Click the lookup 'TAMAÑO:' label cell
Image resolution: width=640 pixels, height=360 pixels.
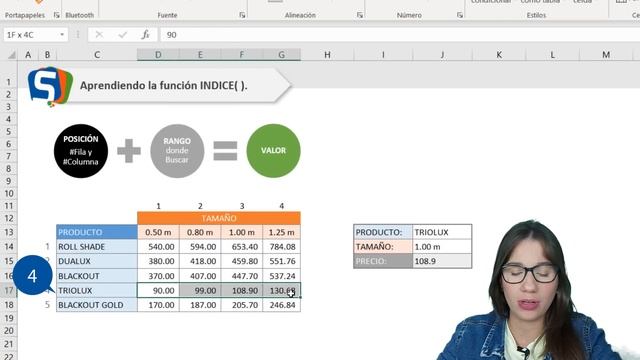383,247
